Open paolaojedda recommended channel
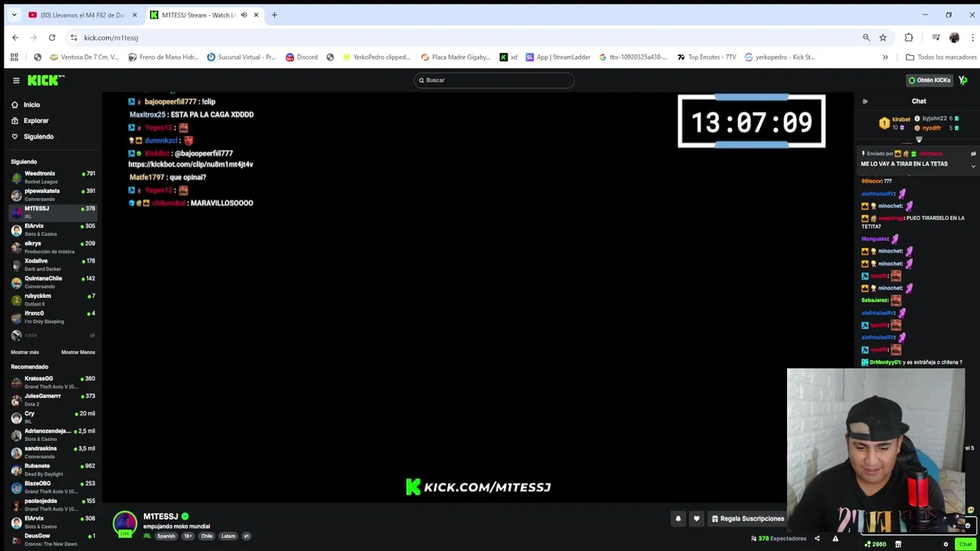The width and height of the screenshot is (980, 551). [x=53, y=504]
